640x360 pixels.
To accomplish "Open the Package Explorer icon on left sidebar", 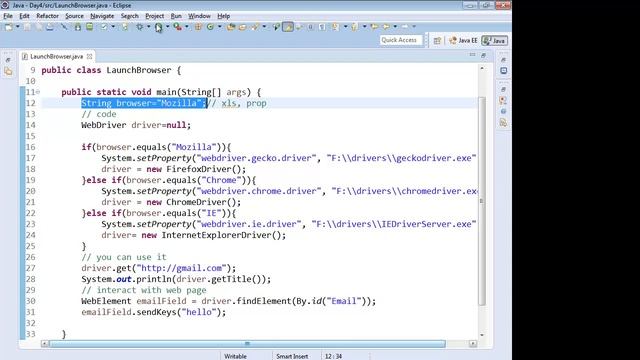I will 8,71.
